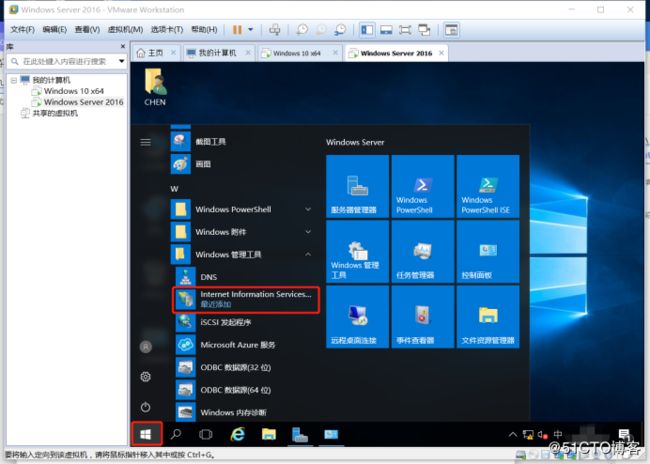Open the 编辑(E) menu
The width and height of the screenshot is (650, 464).
(54, 29)
